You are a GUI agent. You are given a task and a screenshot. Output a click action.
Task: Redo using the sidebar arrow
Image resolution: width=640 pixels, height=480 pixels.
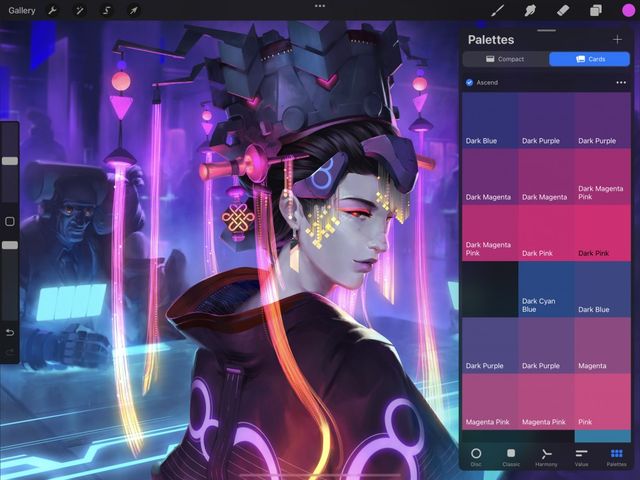pos(10,351)
